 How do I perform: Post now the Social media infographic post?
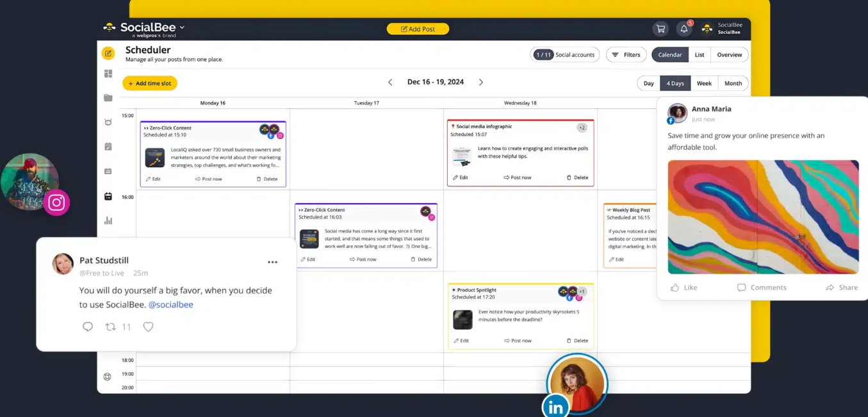pos(518,177)
